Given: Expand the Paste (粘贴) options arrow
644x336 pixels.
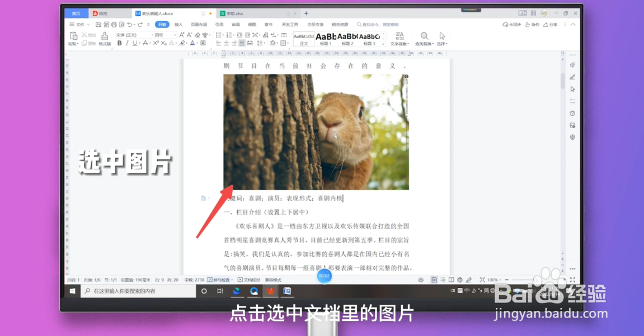Looking at the screenshot, I should (x=78, y=44).
